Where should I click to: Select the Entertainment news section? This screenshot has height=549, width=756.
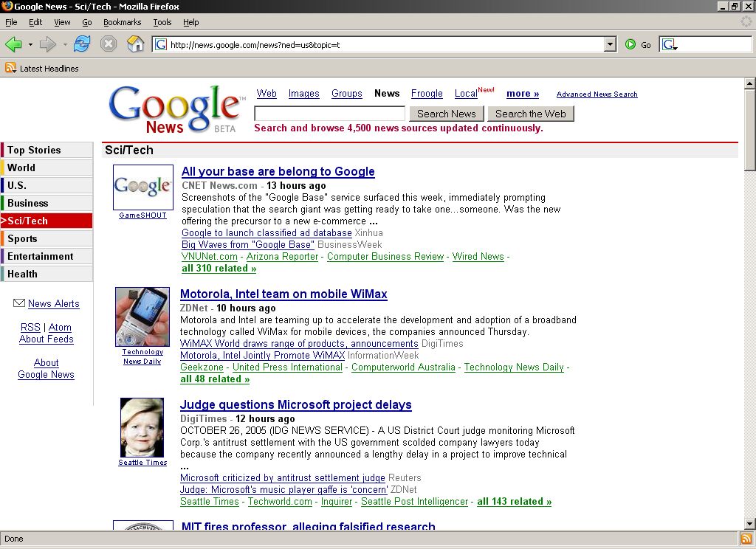coord(47,256)
